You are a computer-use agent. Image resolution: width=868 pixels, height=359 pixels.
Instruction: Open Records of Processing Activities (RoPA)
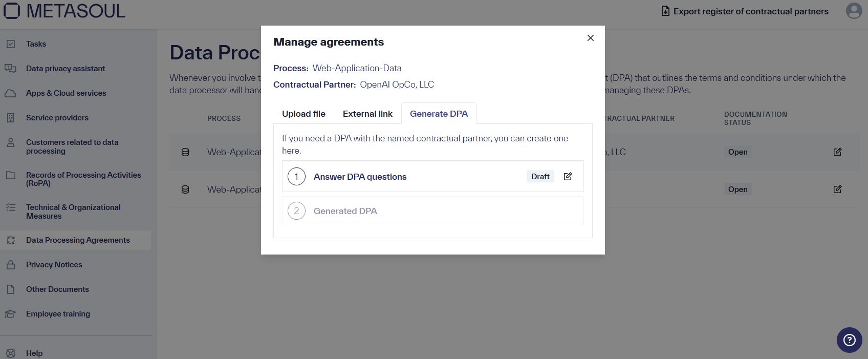(83, 179)
